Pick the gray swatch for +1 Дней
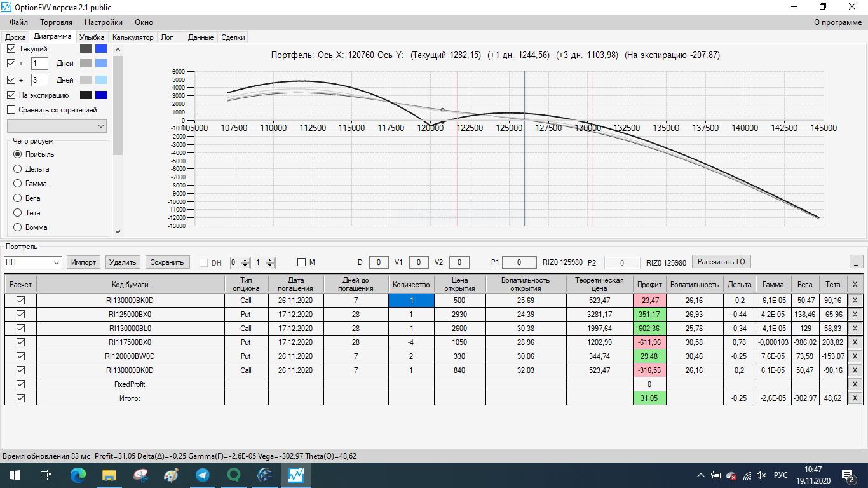The height and width of the screenshot is (488, 868). [86, 64]
